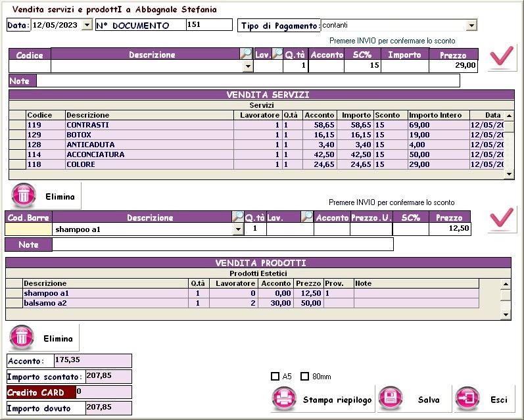Click the magnifier icon next to services Descrizione header
524x420 pixels.
click(x=247, y=54)
